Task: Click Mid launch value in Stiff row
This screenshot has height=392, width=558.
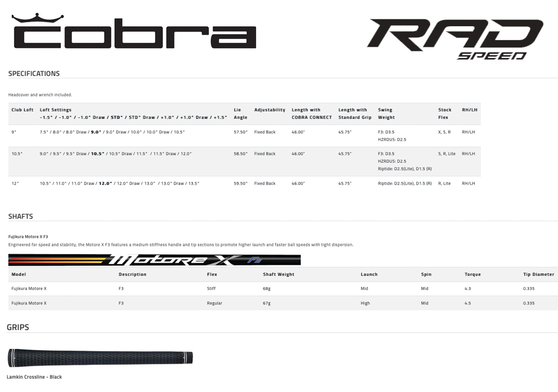Action: [x=364, y=288]
